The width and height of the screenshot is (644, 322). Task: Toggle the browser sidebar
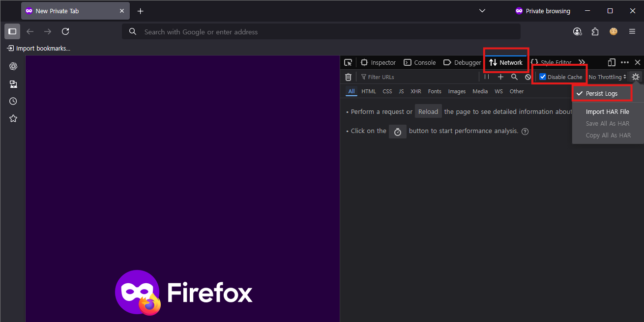[12, 31]
